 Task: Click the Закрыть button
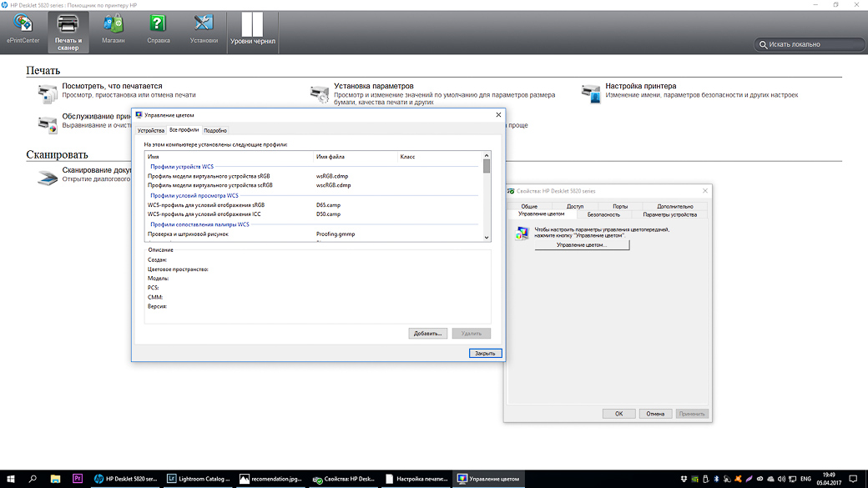point(486,353)
